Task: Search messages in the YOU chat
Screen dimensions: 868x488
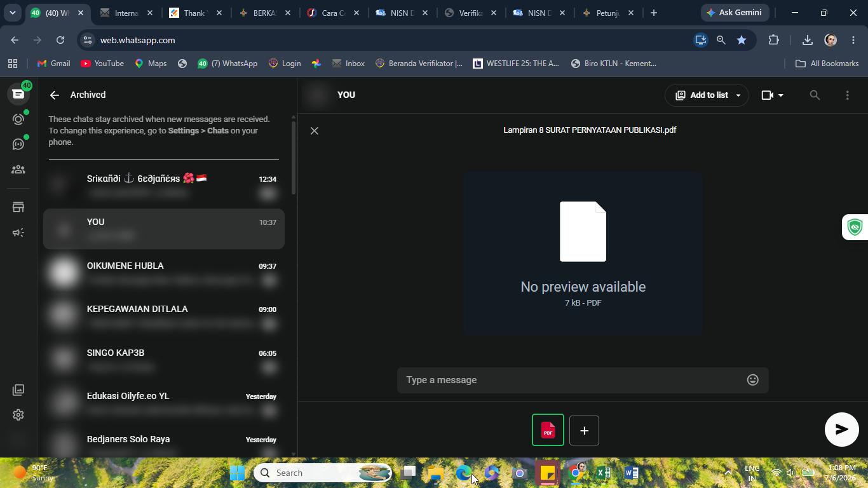Action: (x=815, y=95)
